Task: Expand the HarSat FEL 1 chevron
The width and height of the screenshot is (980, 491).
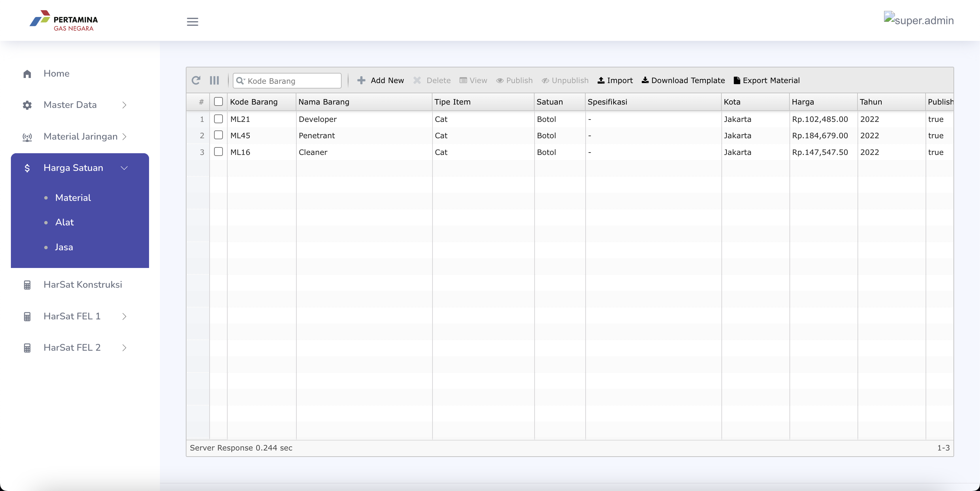Action: pos(125,316)
